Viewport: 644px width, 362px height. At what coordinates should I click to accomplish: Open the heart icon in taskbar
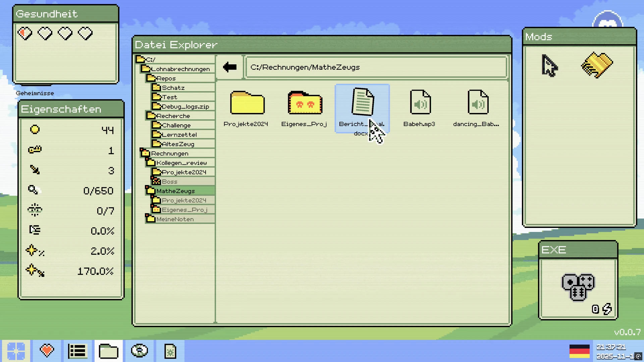pyautogui.click(x=47, y=351)
